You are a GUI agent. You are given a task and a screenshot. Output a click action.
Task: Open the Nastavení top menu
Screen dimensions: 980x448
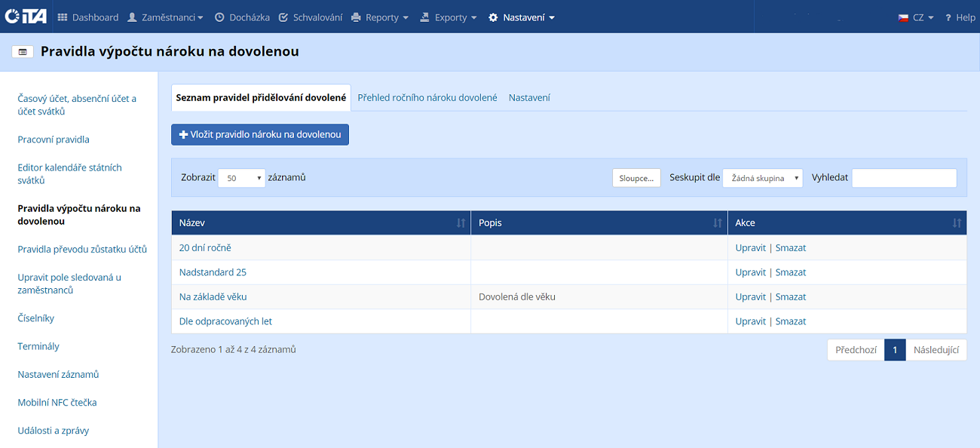(x=522, y=17)
